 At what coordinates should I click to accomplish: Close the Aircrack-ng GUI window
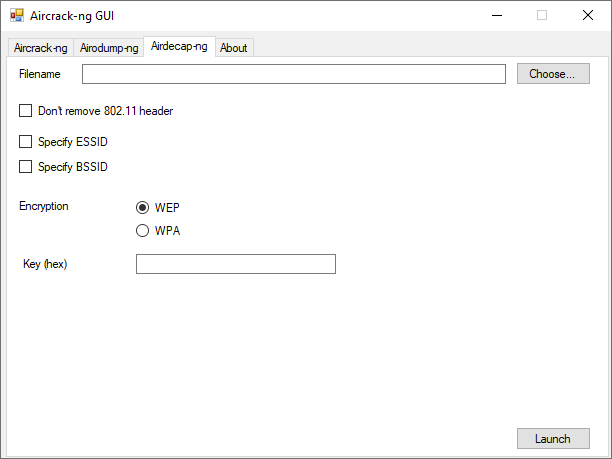(588, 16)
